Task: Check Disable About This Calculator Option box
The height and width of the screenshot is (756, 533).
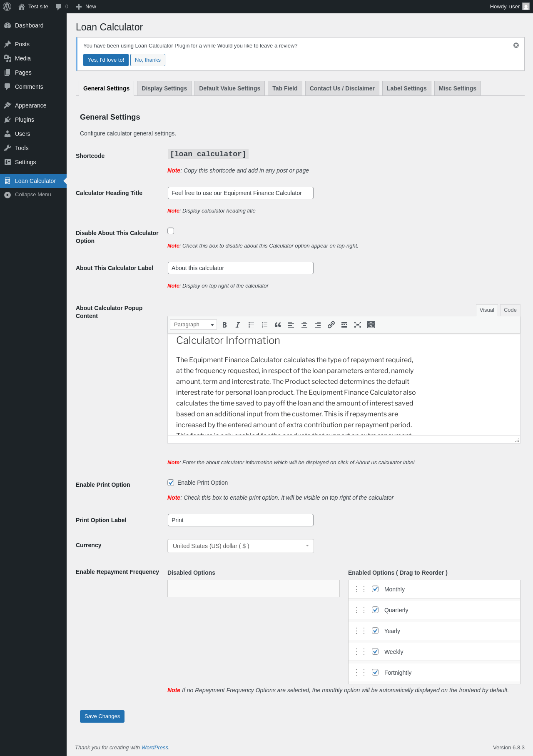Action: click(x=171, y=231)
